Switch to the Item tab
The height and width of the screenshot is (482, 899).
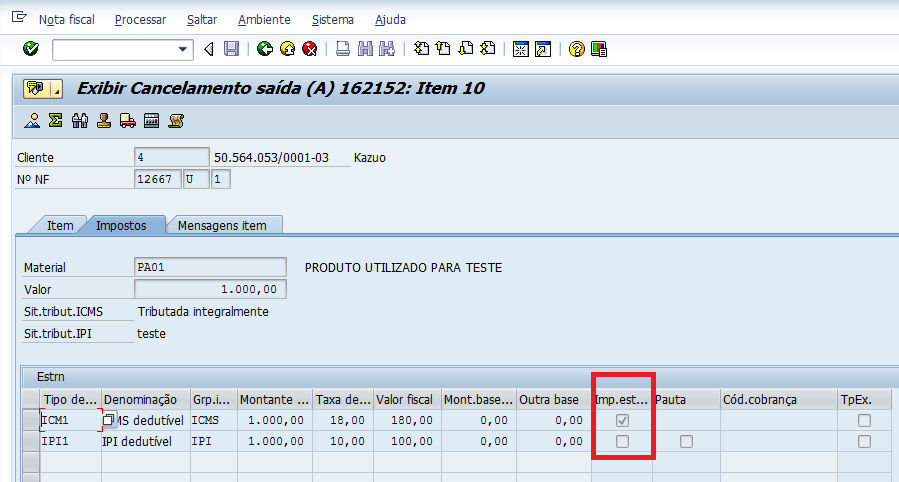60,225
